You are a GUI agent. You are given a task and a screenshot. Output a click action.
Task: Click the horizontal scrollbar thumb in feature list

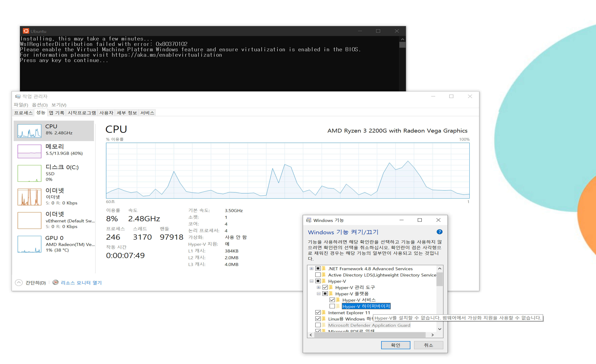(370, 335)
